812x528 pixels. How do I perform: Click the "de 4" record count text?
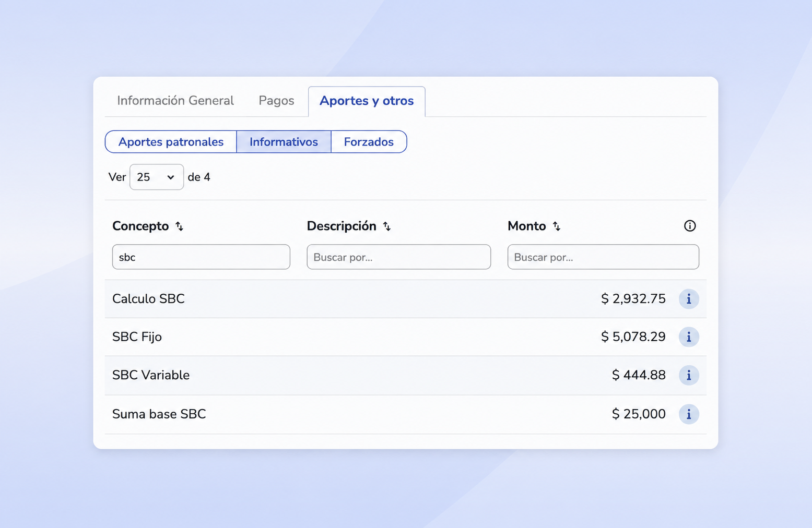199,177
